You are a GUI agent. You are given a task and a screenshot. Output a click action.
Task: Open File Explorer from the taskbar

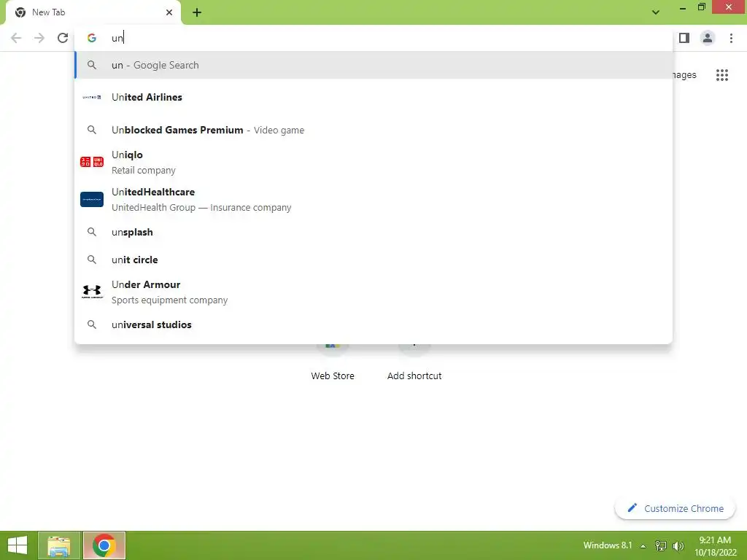click(59, 545)
